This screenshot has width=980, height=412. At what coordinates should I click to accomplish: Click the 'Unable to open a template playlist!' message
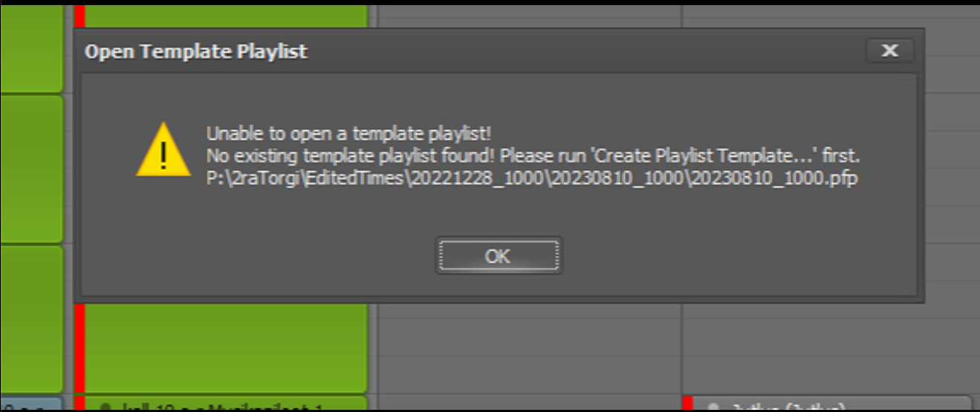[x=348, y=134]
